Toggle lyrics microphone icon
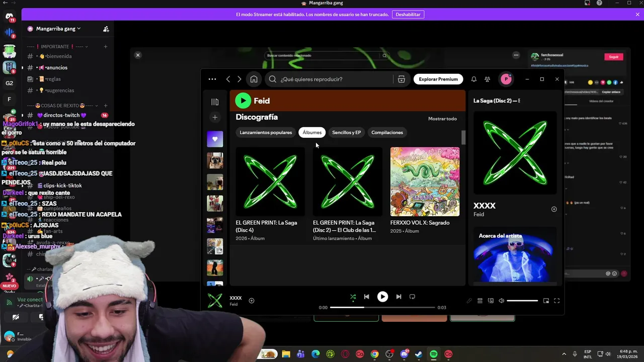 469,301
